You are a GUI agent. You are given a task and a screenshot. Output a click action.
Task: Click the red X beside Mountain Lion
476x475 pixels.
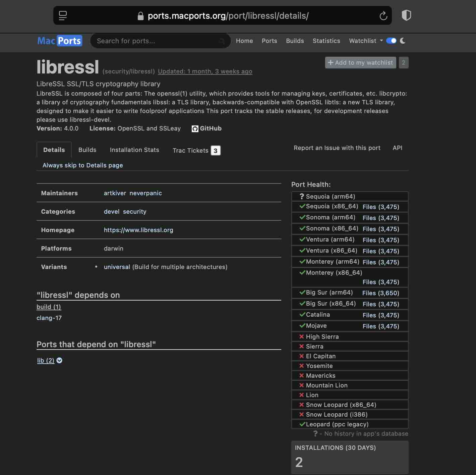[302, 385]
